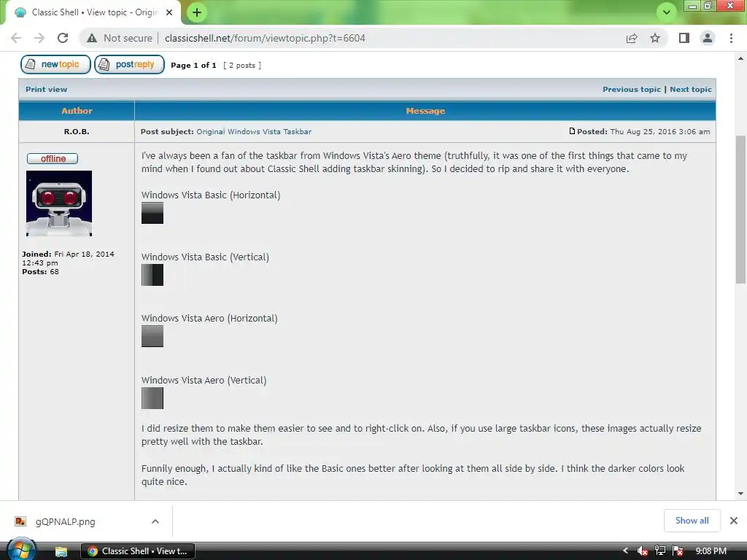Click the 'Posts: 68' text
This screenshot has height=560, width=747.
[x=41, y=271]
